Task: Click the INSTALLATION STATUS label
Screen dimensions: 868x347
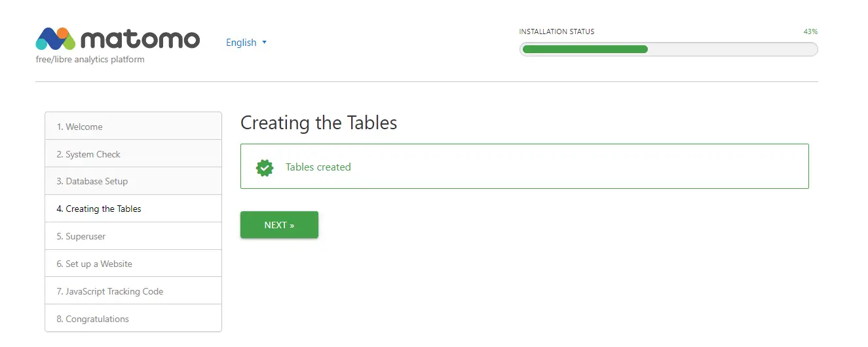Action: (x=557, y=31)
